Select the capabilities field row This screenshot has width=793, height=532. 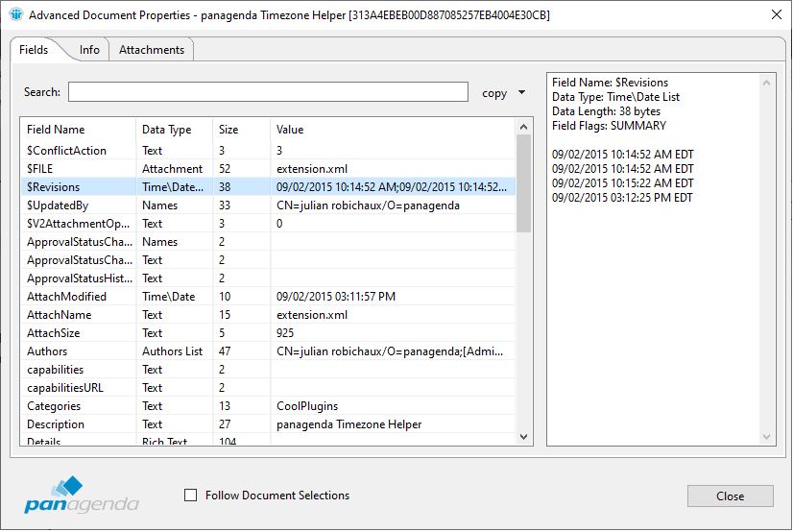[268, 369]
